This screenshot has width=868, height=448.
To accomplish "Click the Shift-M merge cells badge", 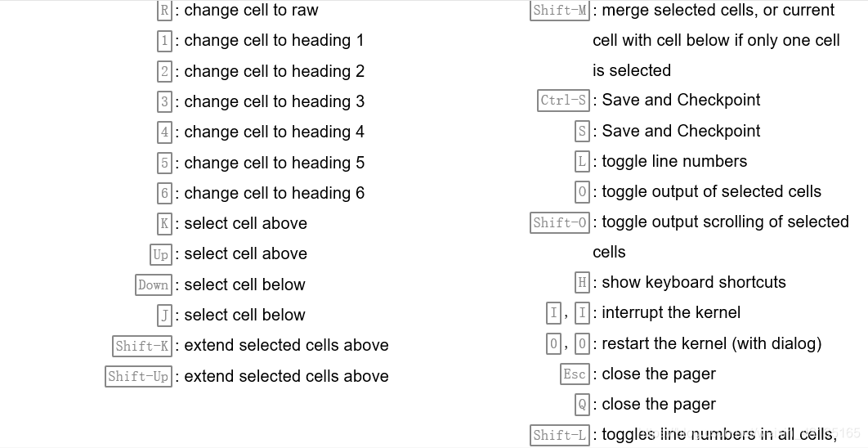I will (560, 11).
